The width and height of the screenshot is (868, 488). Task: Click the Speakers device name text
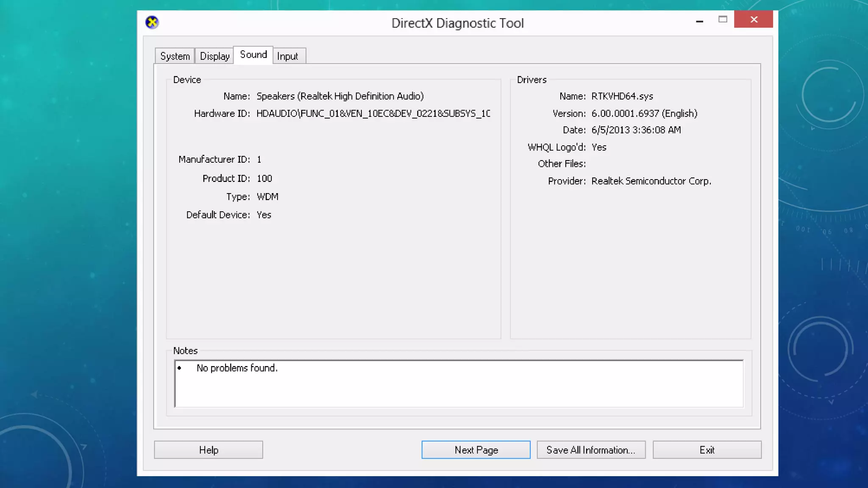click(340, 96)
